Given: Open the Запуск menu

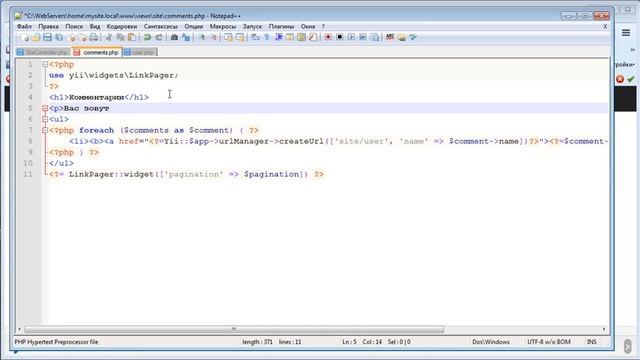Looking at the screenshot, I should [252, 27].
